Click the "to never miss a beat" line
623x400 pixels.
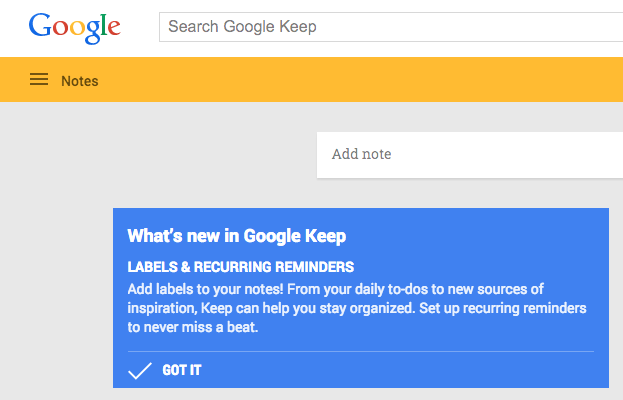tap(193, 327)
